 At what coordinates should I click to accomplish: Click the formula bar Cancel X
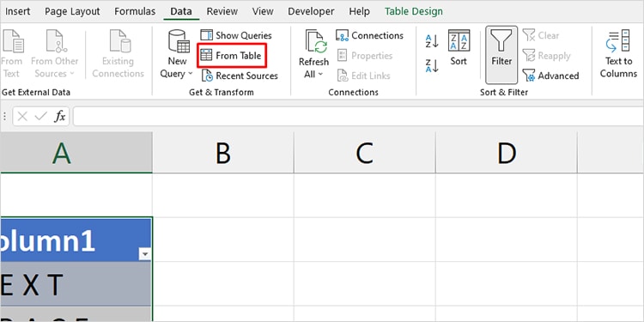coord(22,117)
